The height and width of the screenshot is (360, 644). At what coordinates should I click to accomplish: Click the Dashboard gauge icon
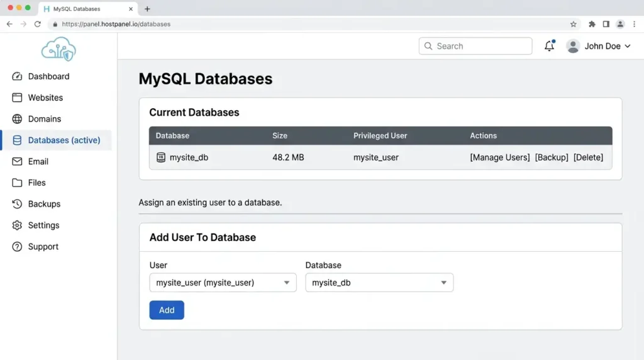(x=17, y=76)
